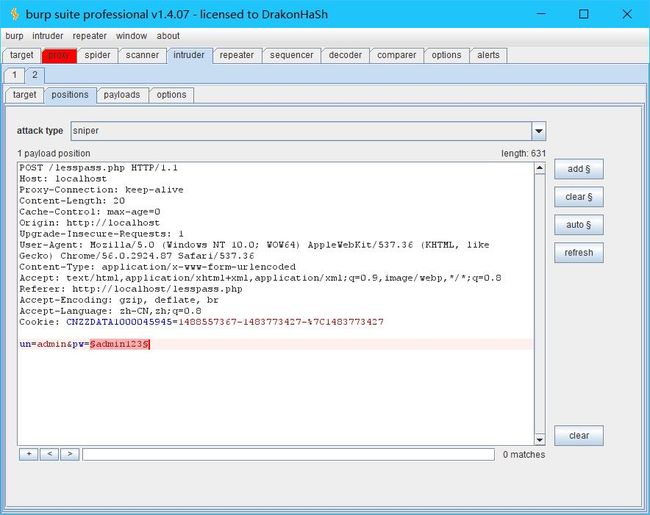The image size is (650, 515).
Task: Click the burp suite title bar icon
Action: click(x=15, y=14)
